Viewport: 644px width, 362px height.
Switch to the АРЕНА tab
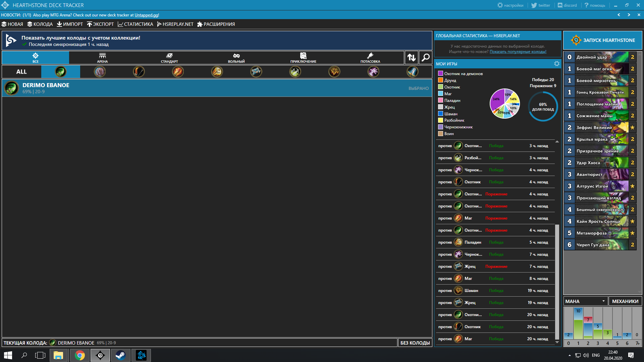pos(102,58)
